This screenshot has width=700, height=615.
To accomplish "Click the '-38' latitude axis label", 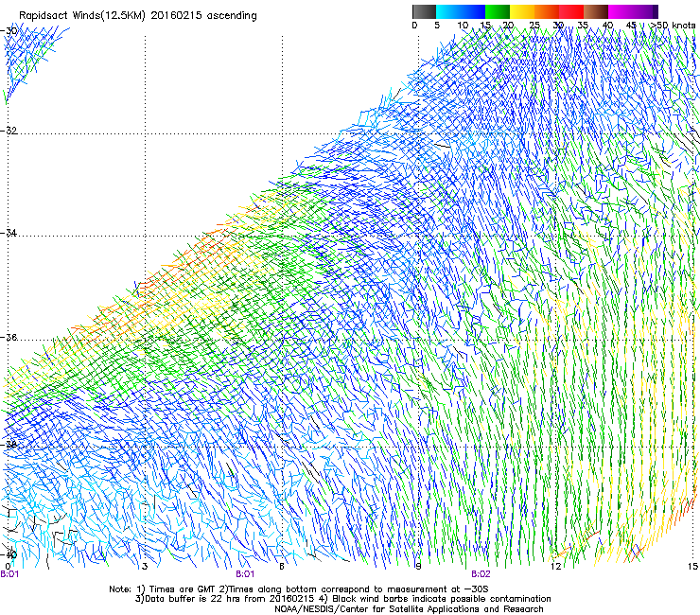I will [9, 444].
